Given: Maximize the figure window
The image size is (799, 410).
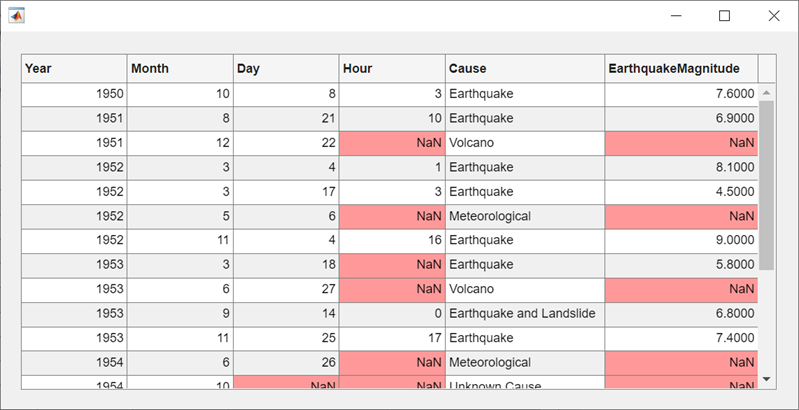Looking at the screenshot, I should (x=725, y=16).
